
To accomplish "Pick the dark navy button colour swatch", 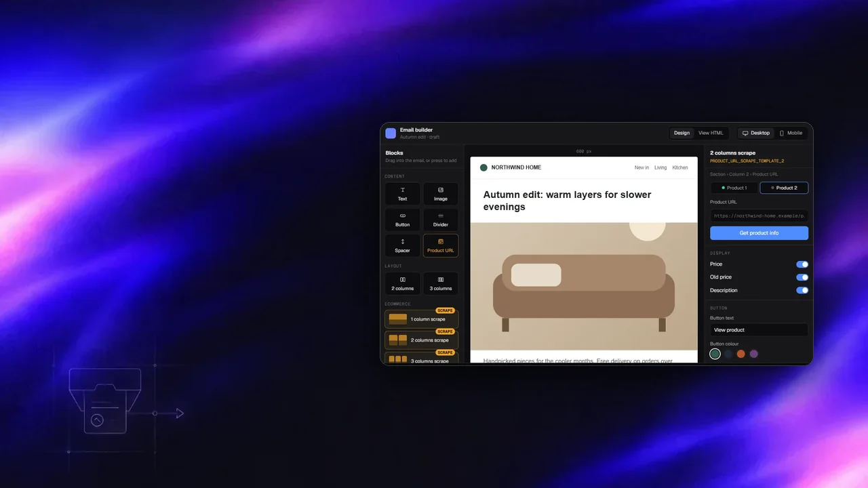I will (x=728, y=354).
